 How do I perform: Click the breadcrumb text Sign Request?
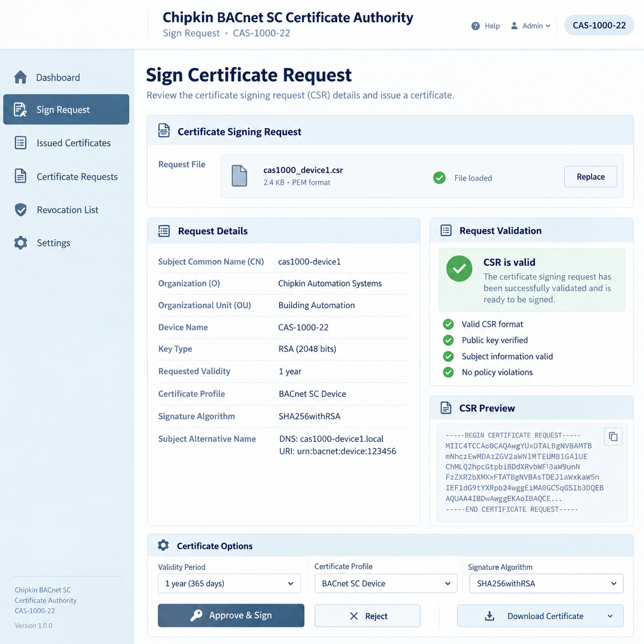[x=191, y=33]
